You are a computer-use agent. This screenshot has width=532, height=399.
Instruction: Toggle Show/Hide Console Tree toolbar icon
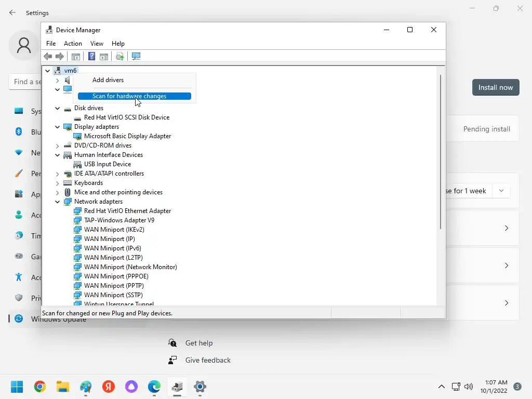click(76, 56)
